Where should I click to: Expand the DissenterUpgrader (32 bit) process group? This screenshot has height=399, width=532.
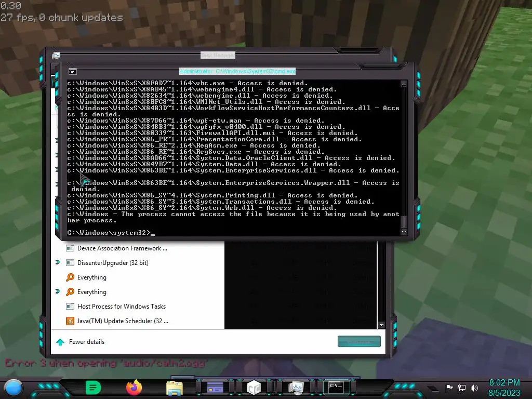tap(58, 262)
